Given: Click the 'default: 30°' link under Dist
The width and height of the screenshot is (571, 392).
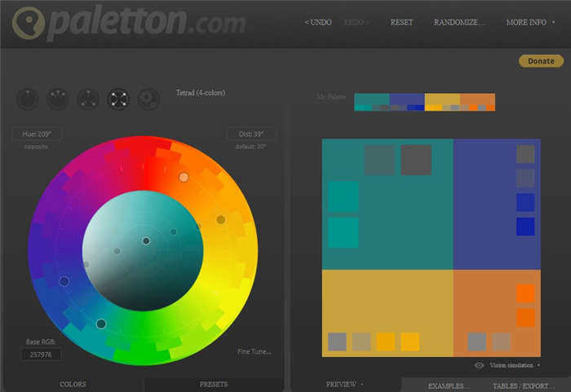Looking at the screenshot, I should (x=251, y=147).
